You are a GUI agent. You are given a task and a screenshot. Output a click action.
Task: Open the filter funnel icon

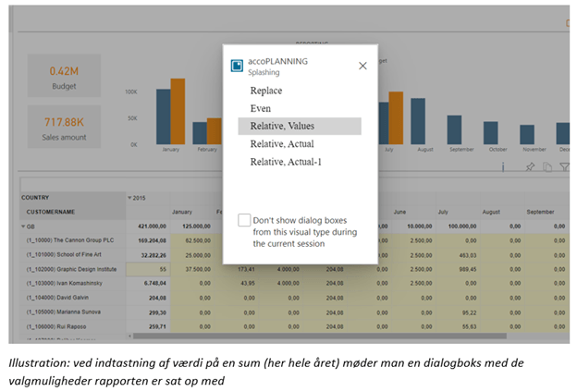(564, 167)
